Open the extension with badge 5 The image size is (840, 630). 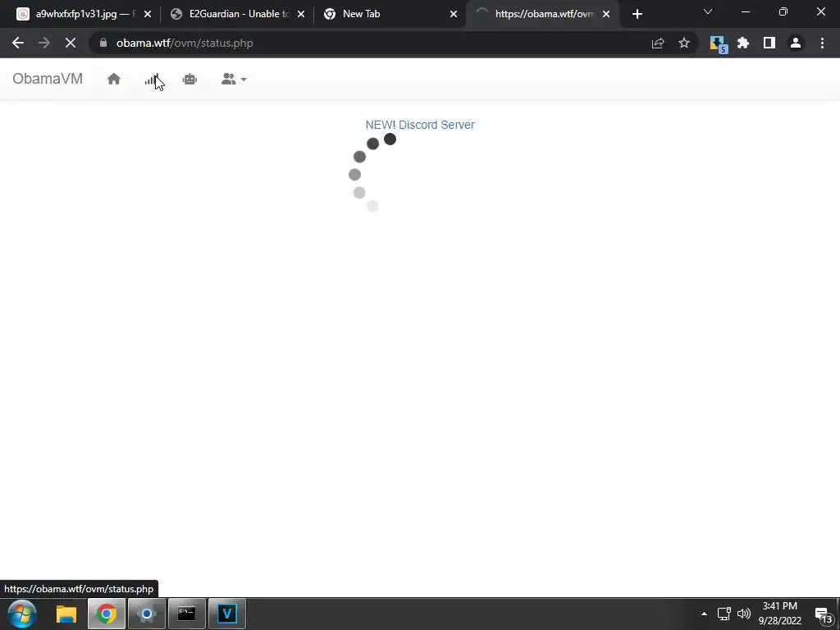[718, 44]
